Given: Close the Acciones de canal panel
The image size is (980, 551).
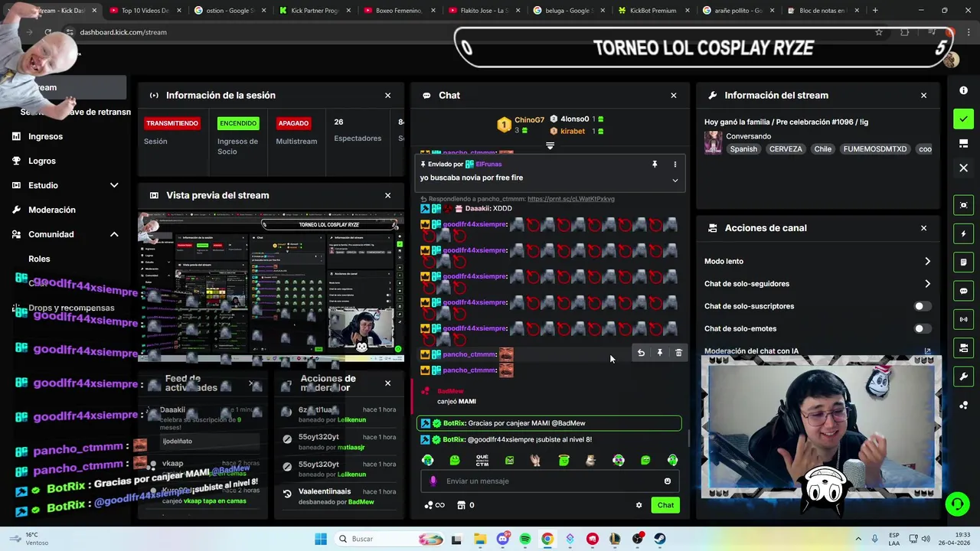Looking at the screenshot, I should tap(923, 228).
